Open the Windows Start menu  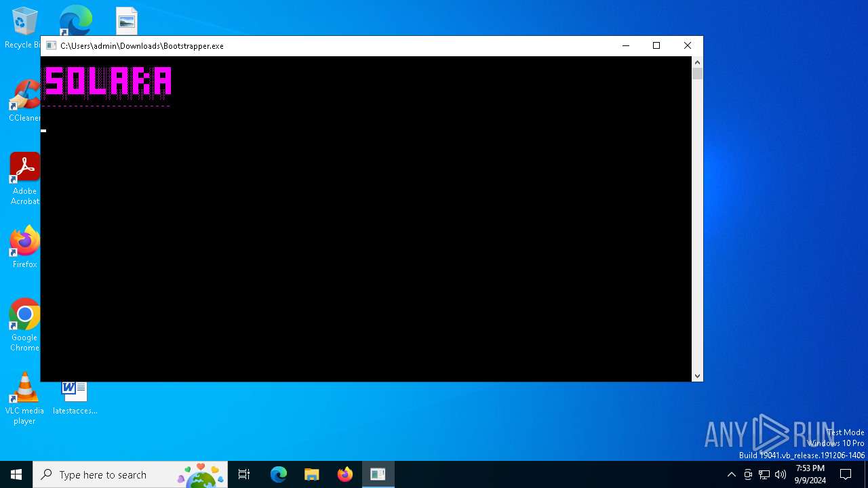point(16,474)
